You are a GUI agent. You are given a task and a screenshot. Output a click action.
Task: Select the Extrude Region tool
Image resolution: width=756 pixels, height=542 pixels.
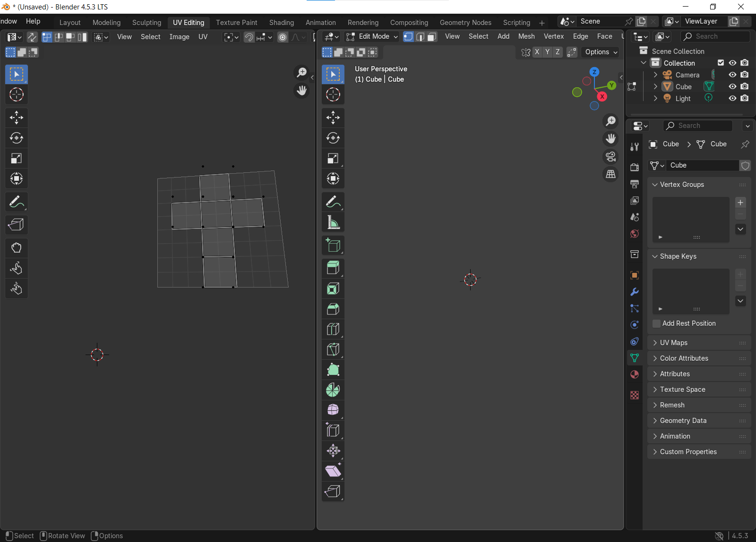333,268
